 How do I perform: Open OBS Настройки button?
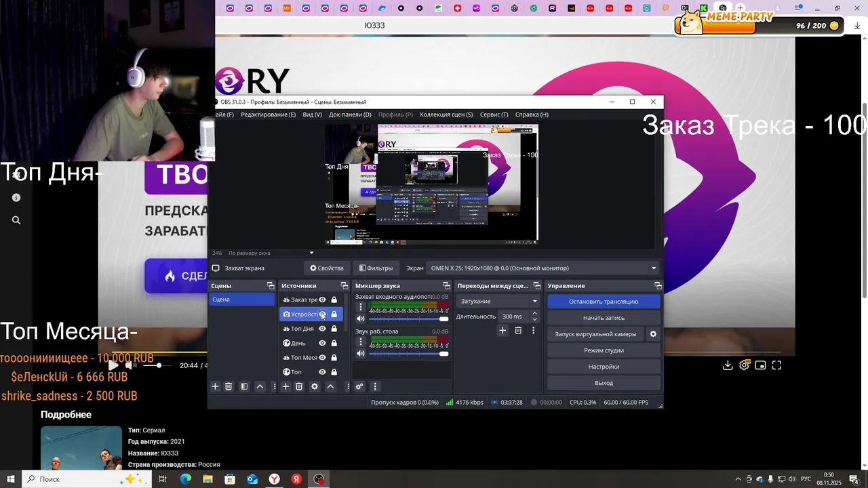604,367
